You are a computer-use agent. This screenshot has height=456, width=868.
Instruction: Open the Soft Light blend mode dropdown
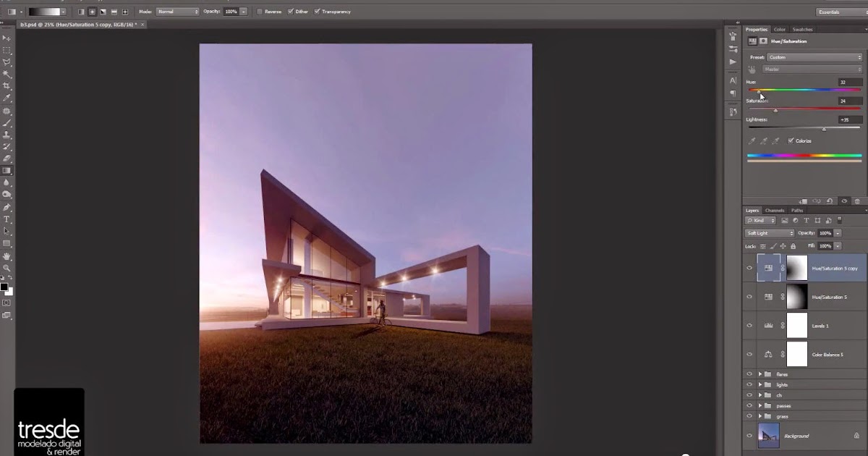pyautogui.click(x=770, y=233)
